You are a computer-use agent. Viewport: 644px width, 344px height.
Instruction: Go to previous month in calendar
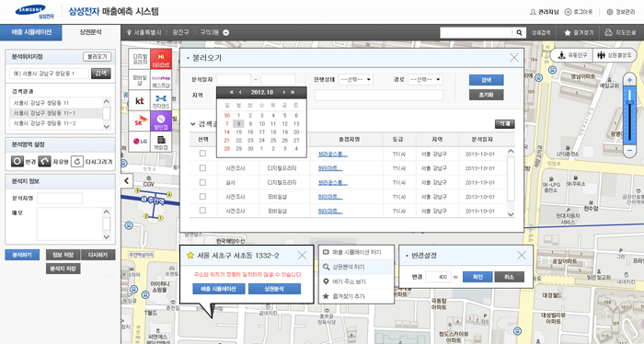[x=240, y=93]
